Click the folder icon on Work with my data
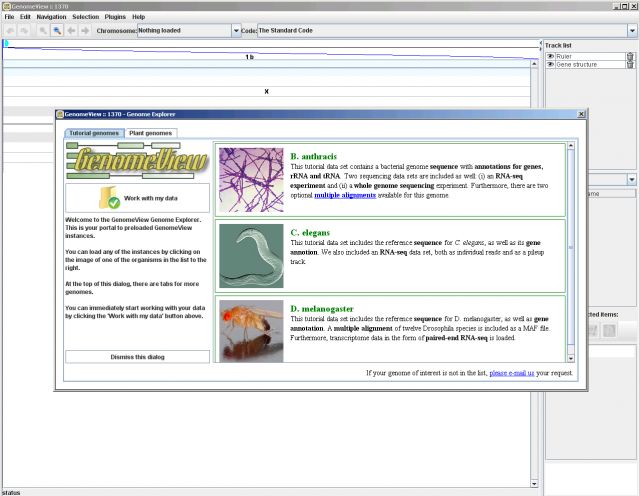Viewport: 640px width, 496px height. click(x=109, y=198)
